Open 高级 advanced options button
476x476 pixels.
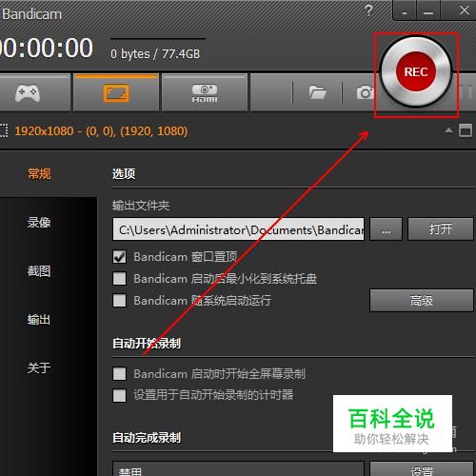point(422,300)
